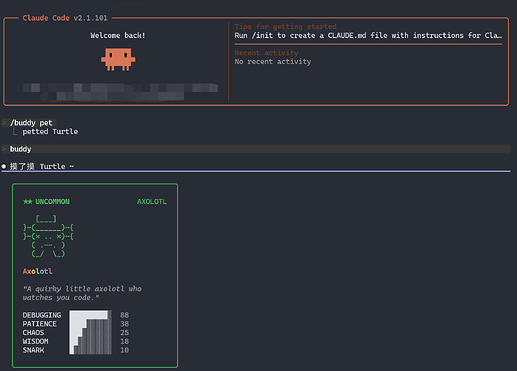
Task: Click 'Tips for getting started' heading
Action: point(285,26)
